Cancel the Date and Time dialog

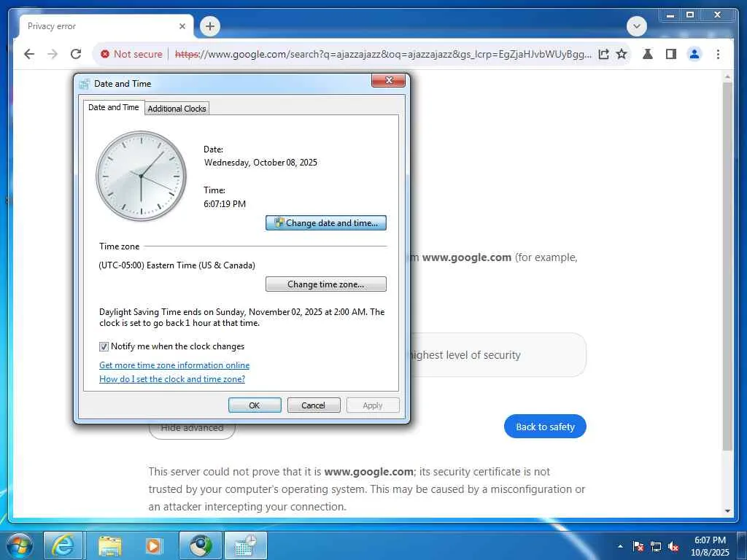[314, 405]
